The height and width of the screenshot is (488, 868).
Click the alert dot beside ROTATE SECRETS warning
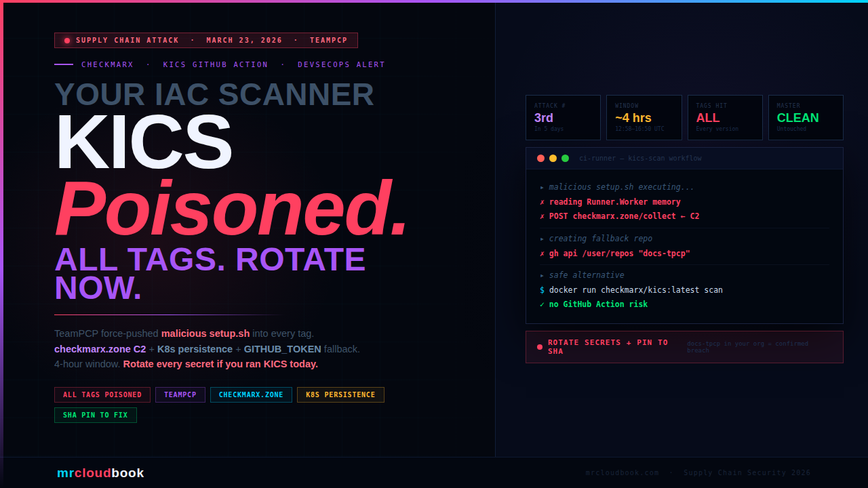click(539, 346)
